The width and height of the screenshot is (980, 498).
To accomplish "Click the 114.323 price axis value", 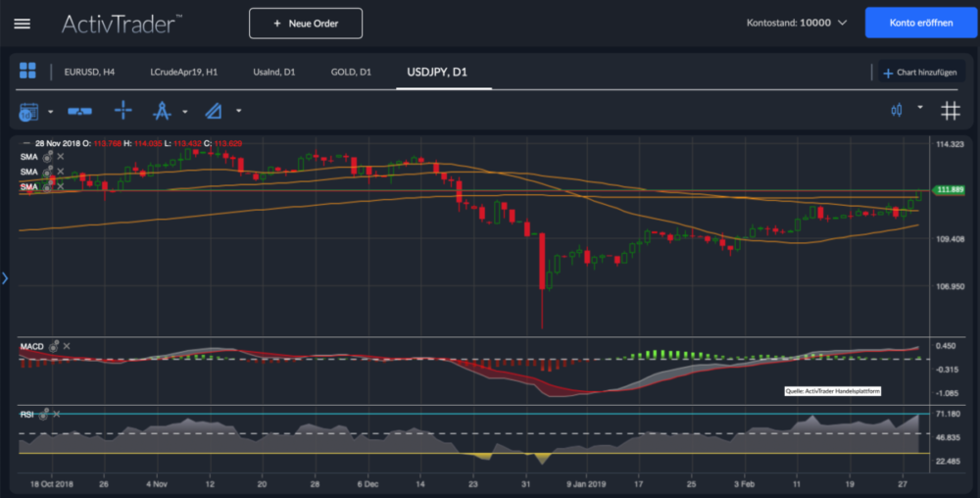I will (950, 144).
